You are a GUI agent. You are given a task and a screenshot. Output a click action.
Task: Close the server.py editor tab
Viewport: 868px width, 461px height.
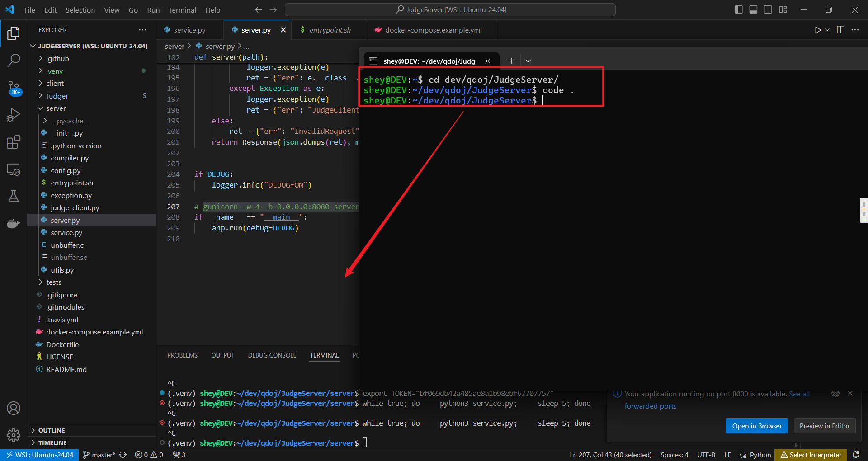tap(283, 30)
